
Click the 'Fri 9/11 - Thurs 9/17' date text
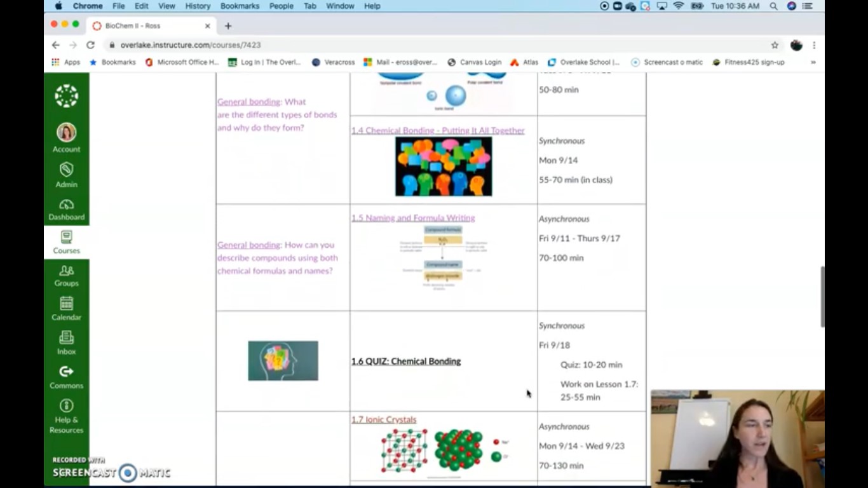(x=580, y=238)
